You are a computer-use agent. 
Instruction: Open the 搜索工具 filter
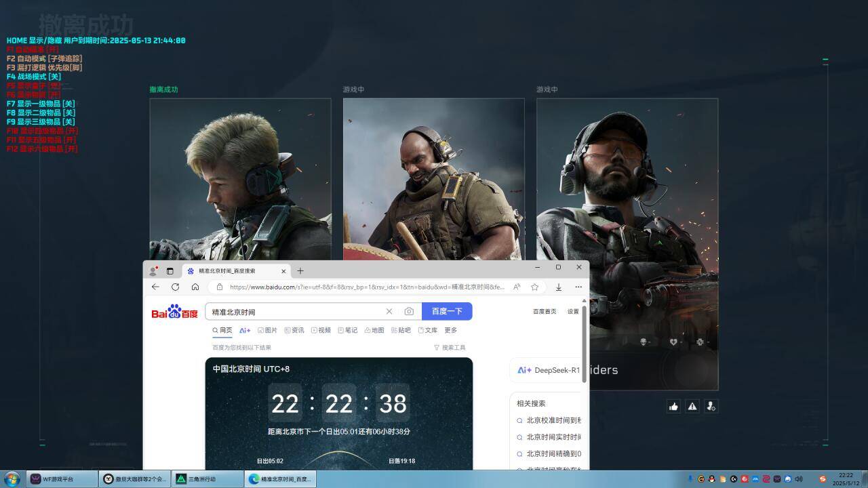pyautogui.click(x=450, y=348)
